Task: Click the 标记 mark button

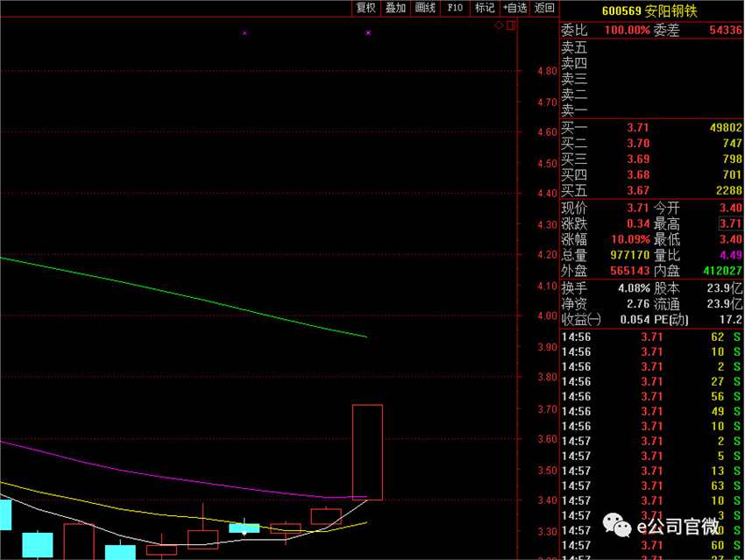Action: 485,8
